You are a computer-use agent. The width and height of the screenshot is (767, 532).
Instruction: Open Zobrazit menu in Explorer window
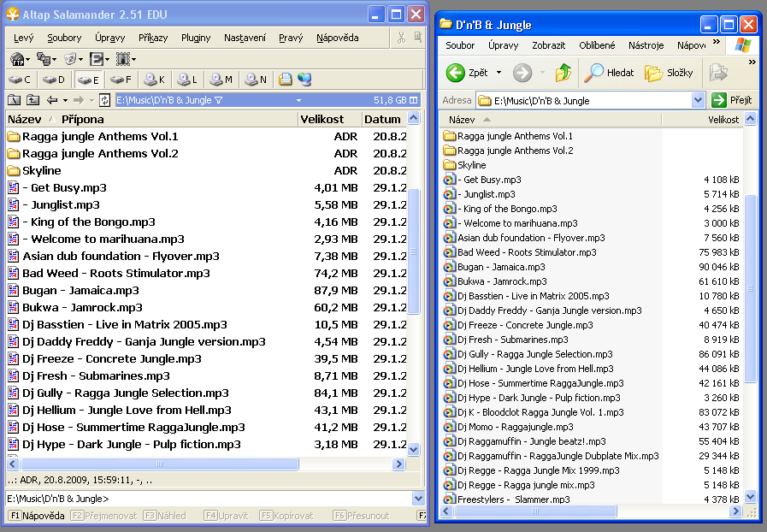[548, 45]
